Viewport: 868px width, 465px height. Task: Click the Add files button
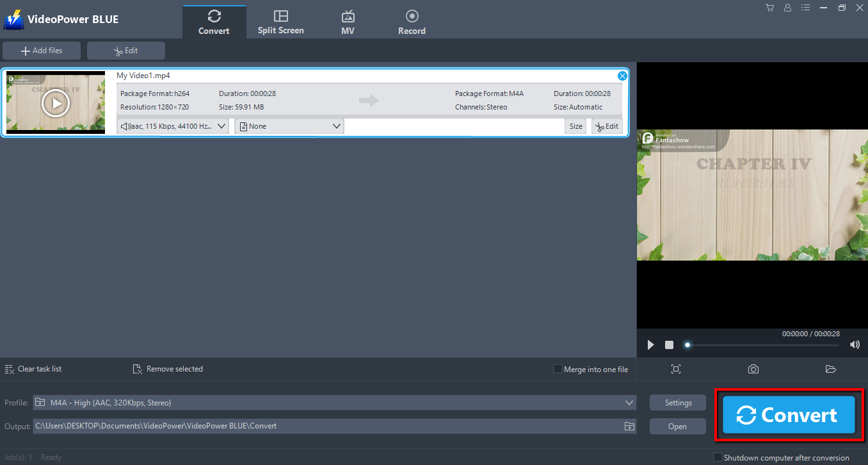click(42, 51)
